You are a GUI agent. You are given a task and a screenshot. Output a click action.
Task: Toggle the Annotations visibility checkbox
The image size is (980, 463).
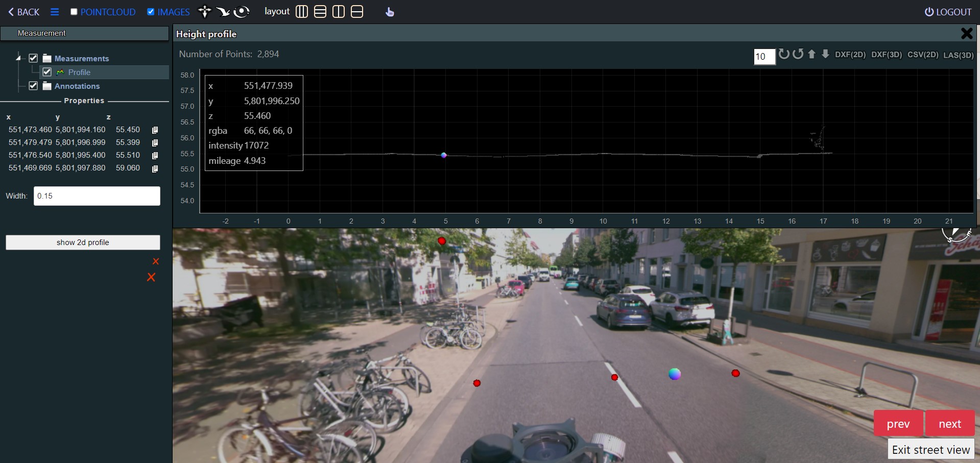pos(33,86)
